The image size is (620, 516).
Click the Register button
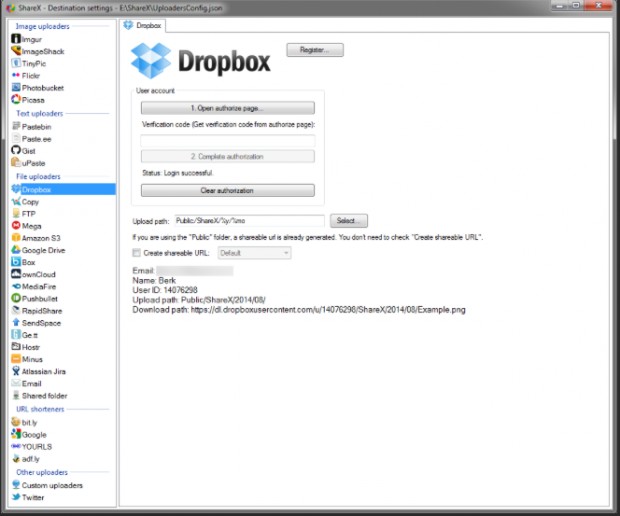pyautogui.click(x=315, y=50)
